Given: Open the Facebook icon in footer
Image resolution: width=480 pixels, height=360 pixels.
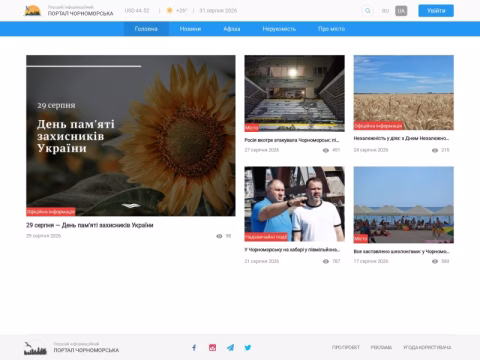Looking at the screenshot, I should coord(194,348).
